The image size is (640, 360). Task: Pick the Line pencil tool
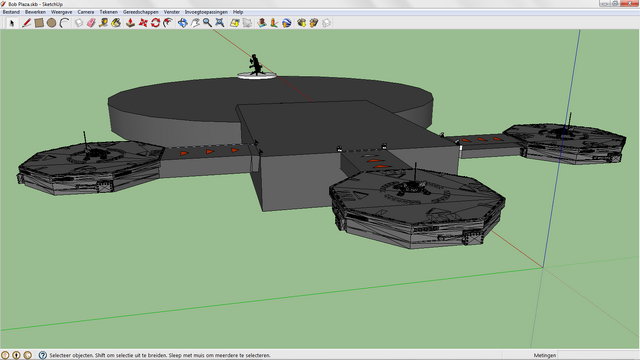[27, 23]
